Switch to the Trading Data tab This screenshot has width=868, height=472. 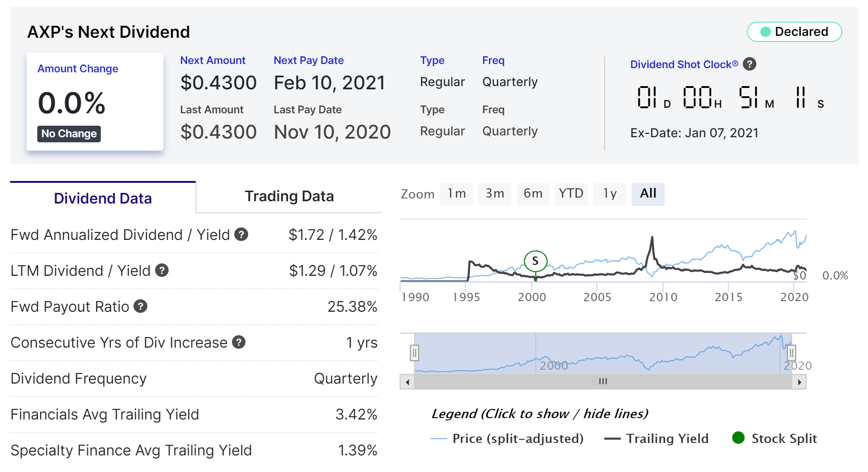point(289,196)
